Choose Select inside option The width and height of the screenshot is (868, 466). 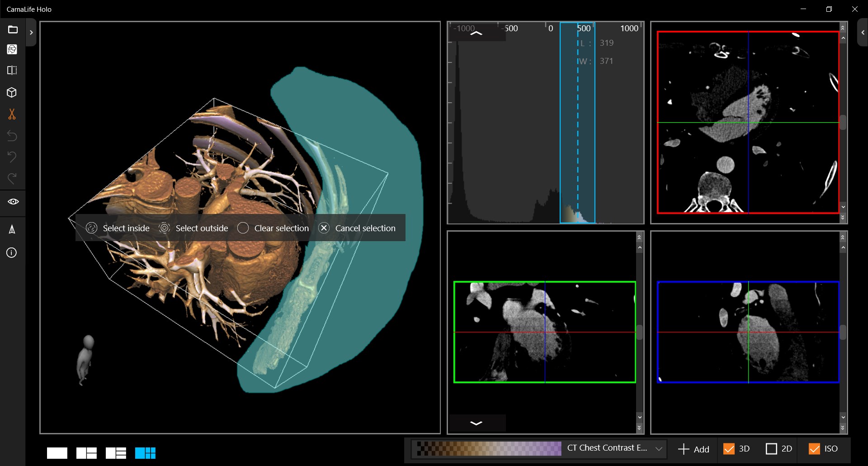click(118, 228)
